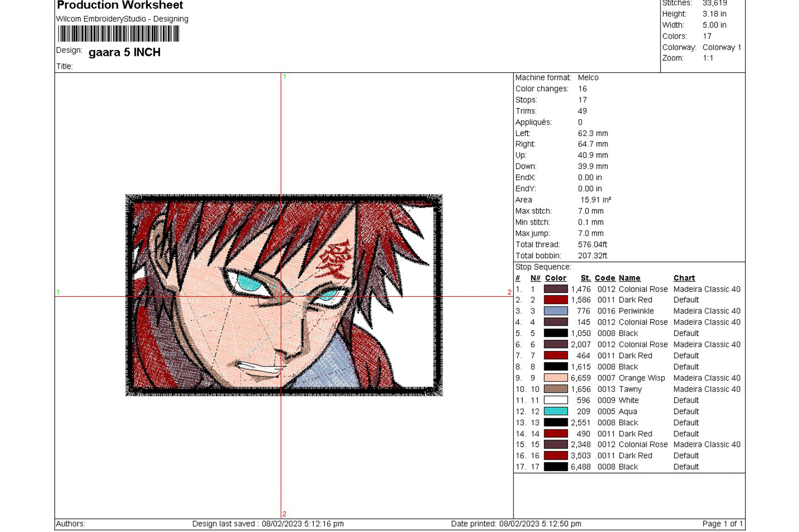Screen dimensions: 799x532
Task: Click the Black swatch in stop 13
Action: pyautogui.click(x=556, y=423)
